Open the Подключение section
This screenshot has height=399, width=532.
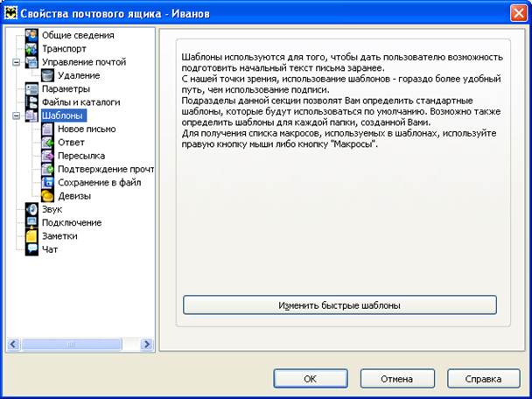point(72,222)
